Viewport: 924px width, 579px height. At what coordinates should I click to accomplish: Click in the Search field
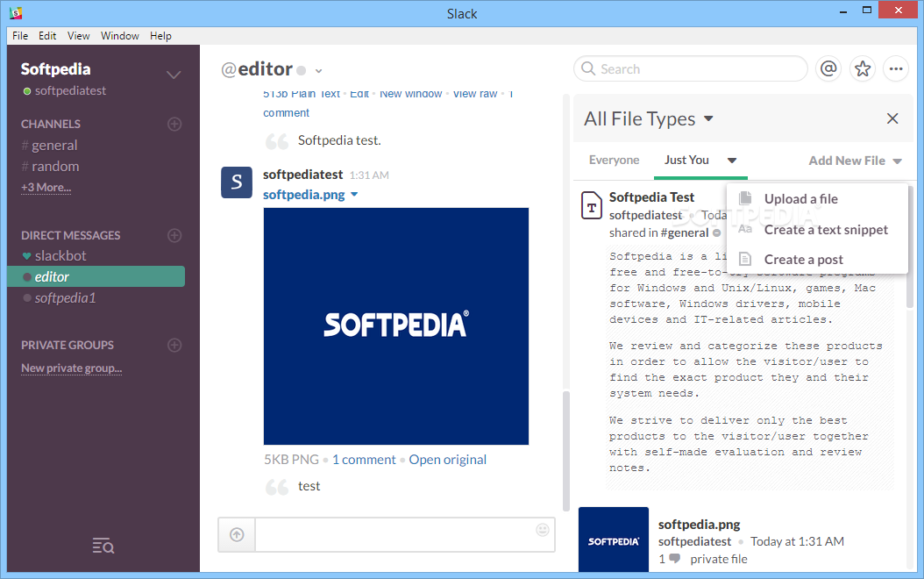pos(690,69)
